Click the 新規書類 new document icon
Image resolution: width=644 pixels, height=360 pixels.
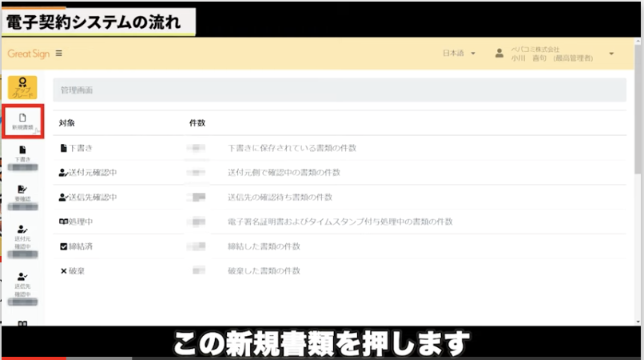point(22,120)
